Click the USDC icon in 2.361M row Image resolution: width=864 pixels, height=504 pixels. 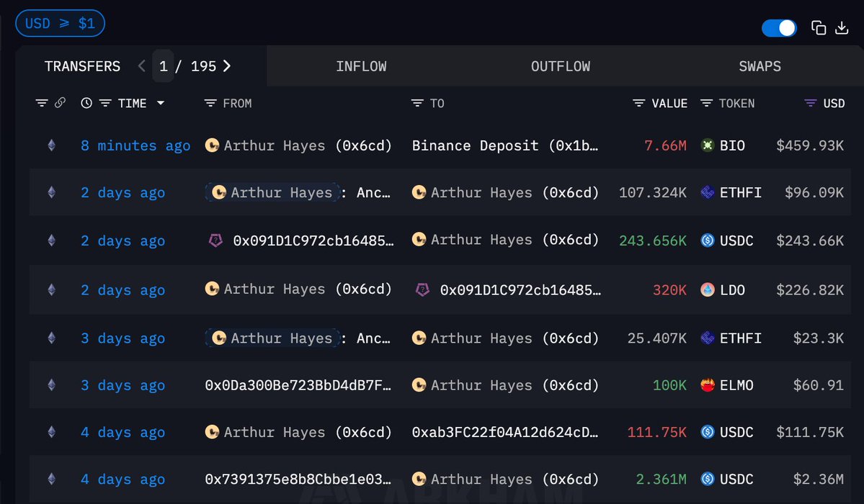tap(708, 480)
